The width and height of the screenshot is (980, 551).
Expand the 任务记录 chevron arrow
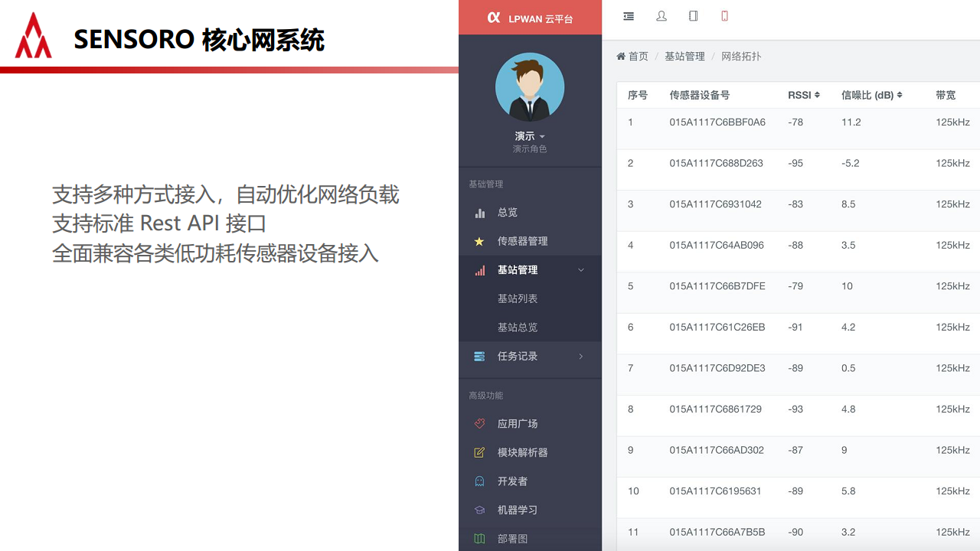tap(581, 357)
